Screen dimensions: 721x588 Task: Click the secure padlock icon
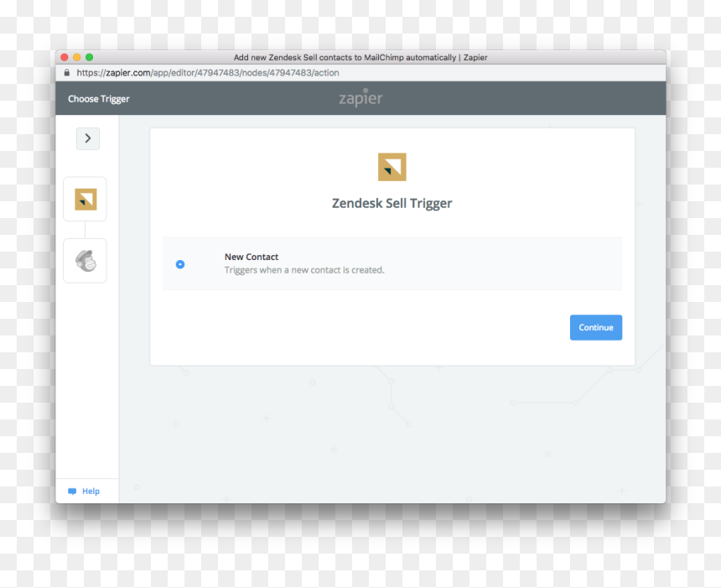(x=67, y=72)
